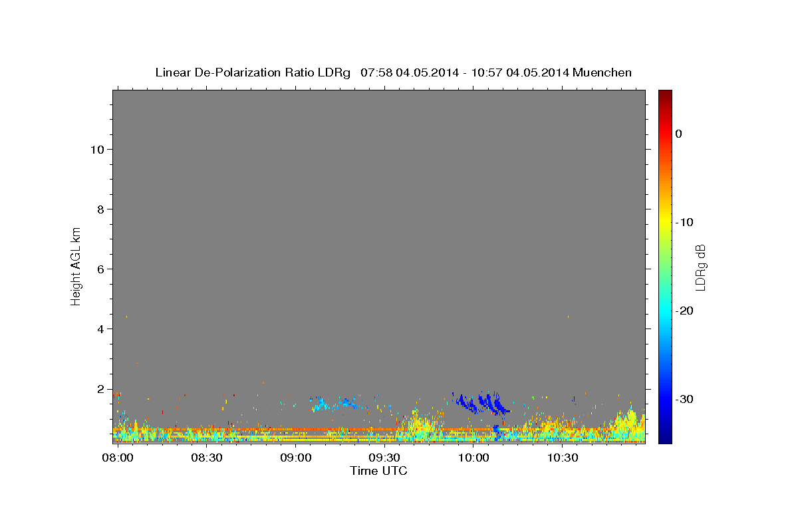Click the 'LDRg dB' colorbar label
Screen dimensions: 798x532
700,267
